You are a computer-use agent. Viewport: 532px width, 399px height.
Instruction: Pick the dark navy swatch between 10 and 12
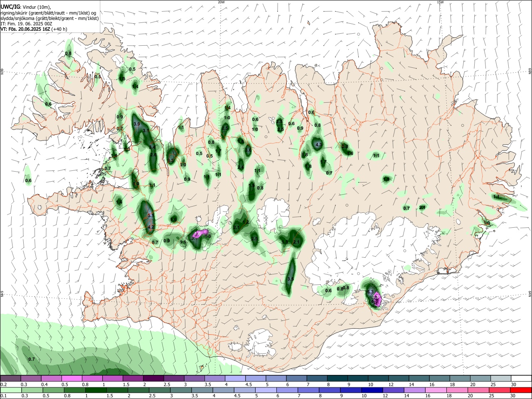[372, 390]
